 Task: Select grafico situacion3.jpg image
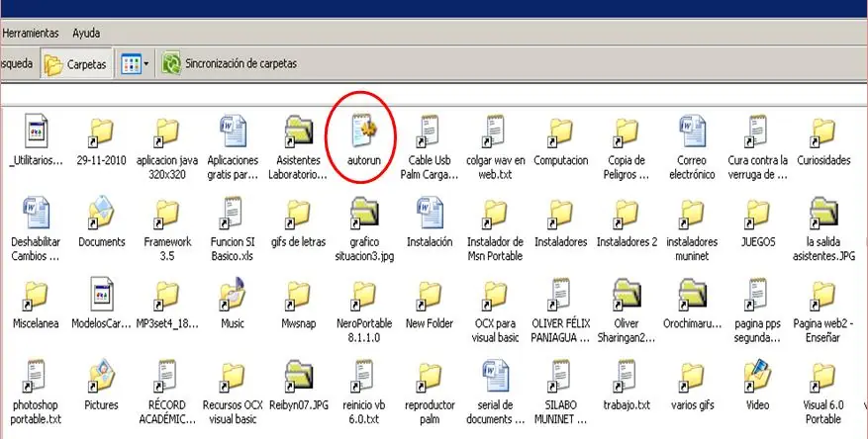pos(364,215)
